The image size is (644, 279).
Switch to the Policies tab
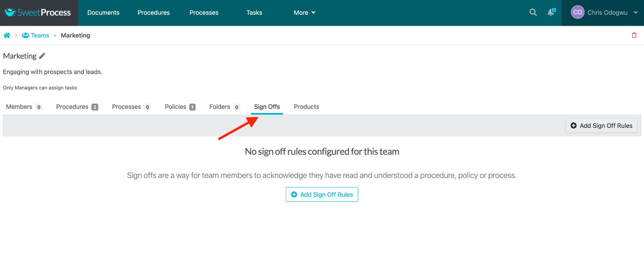(x=175, y=107)
